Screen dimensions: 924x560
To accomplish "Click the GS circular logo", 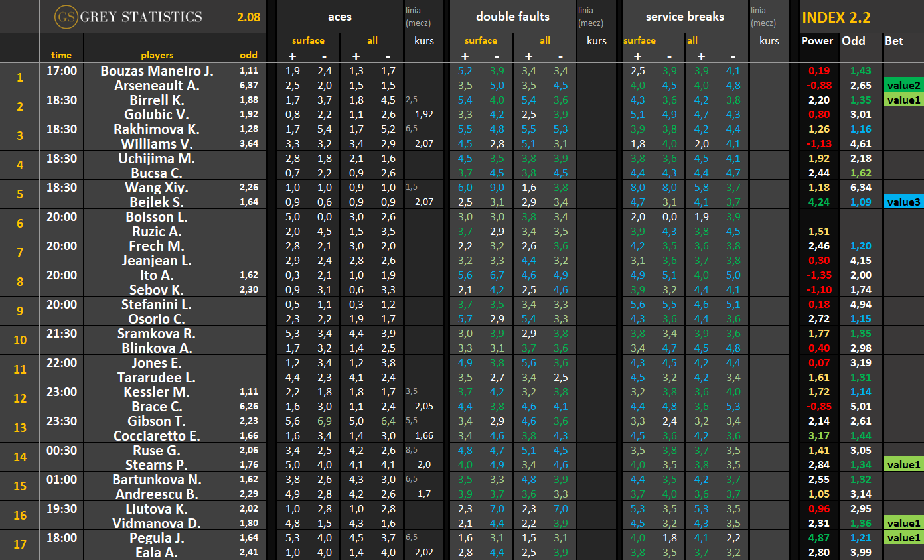I will point(66,17).
